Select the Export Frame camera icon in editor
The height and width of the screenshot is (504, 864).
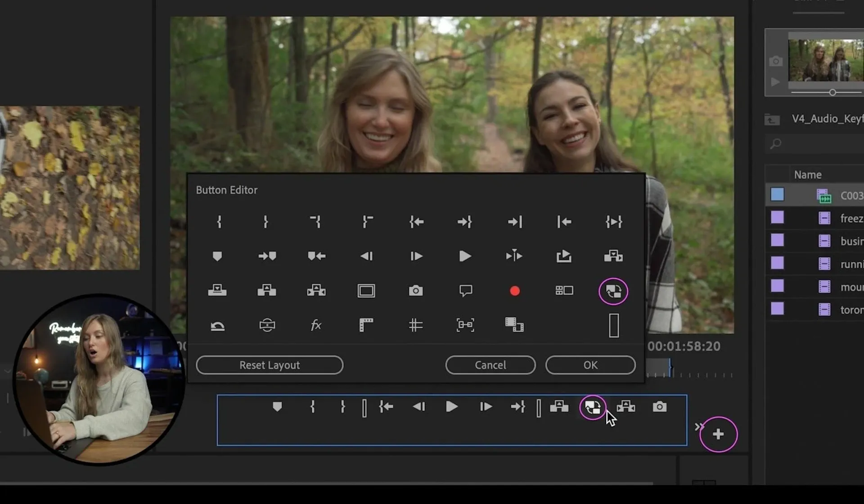click(415, 291)
